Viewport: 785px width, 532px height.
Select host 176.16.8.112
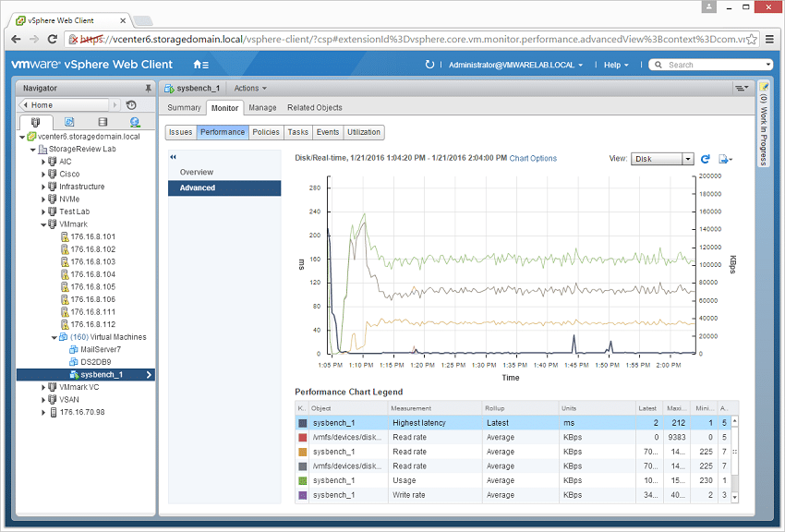point(92,324)
